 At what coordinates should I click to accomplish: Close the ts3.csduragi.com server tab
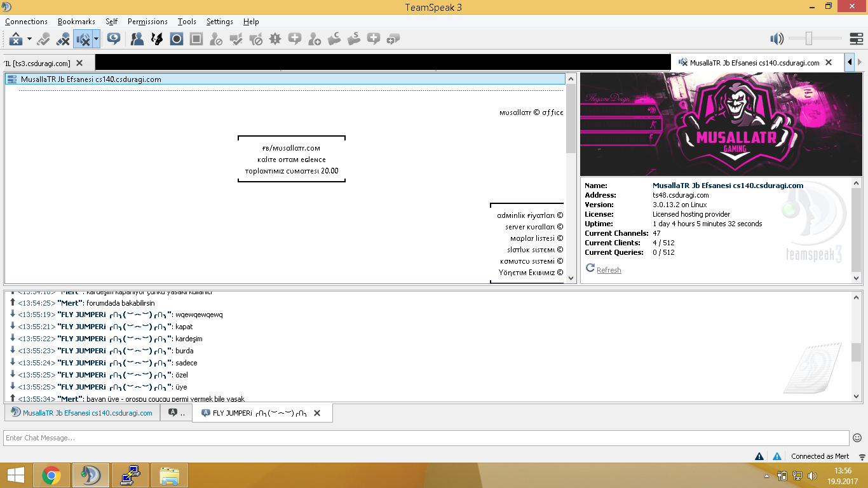[79, 63]
